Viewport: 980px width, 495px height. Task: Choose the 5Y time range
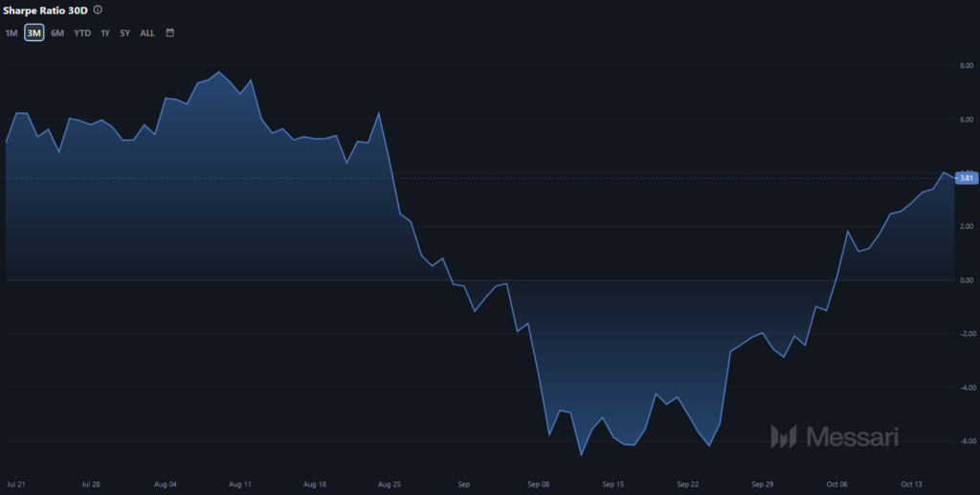point(125,34)
